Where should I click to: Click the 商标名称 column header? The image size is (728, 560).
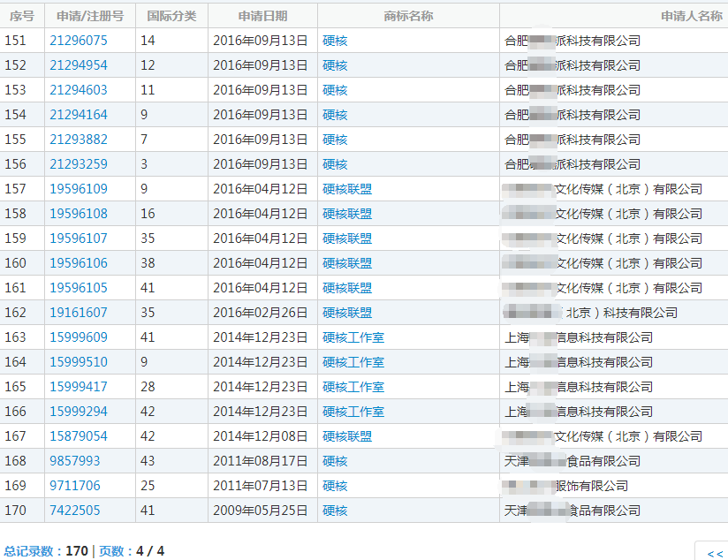click(x=408, y=16)
